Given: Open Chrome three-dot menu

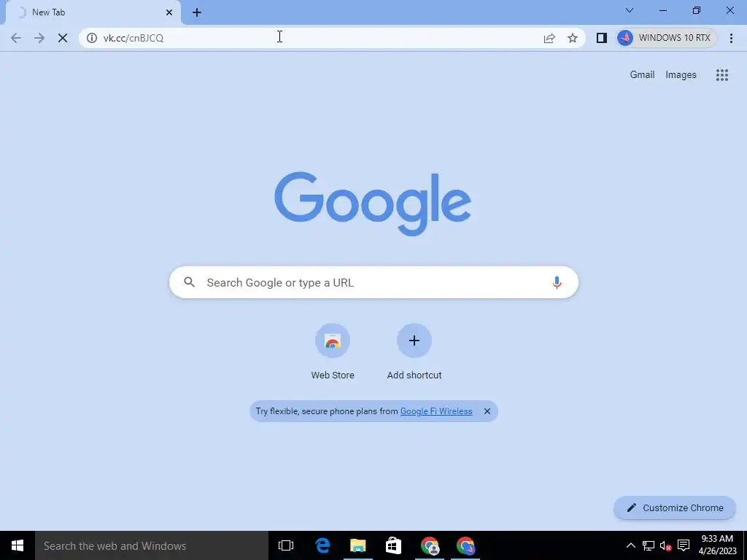Looking at the screenshot, I should click(731, 38).
